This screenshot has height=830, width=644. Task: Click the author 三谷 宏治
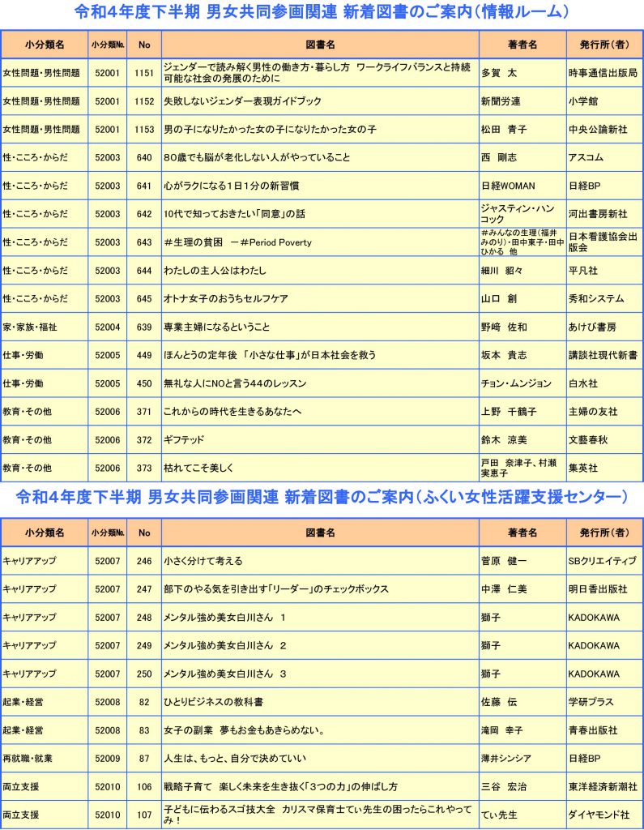(x=504, y=786)
